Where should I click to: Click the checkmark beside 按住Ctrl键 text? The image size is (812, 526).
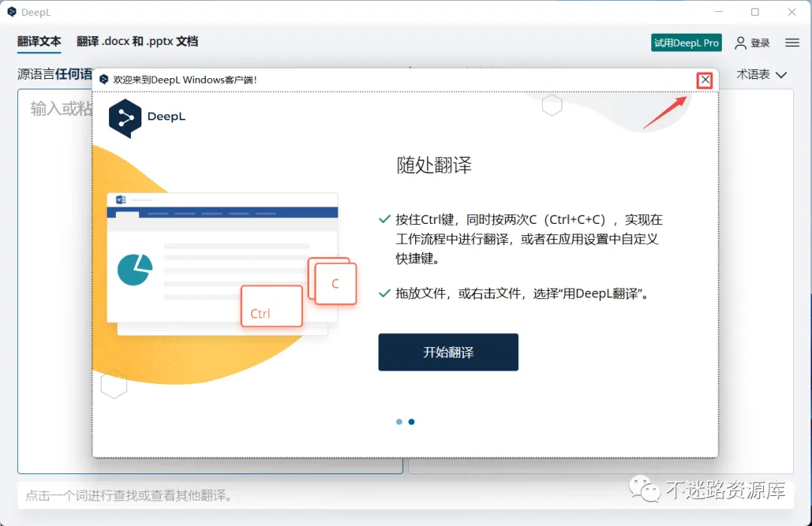point(384,219)
